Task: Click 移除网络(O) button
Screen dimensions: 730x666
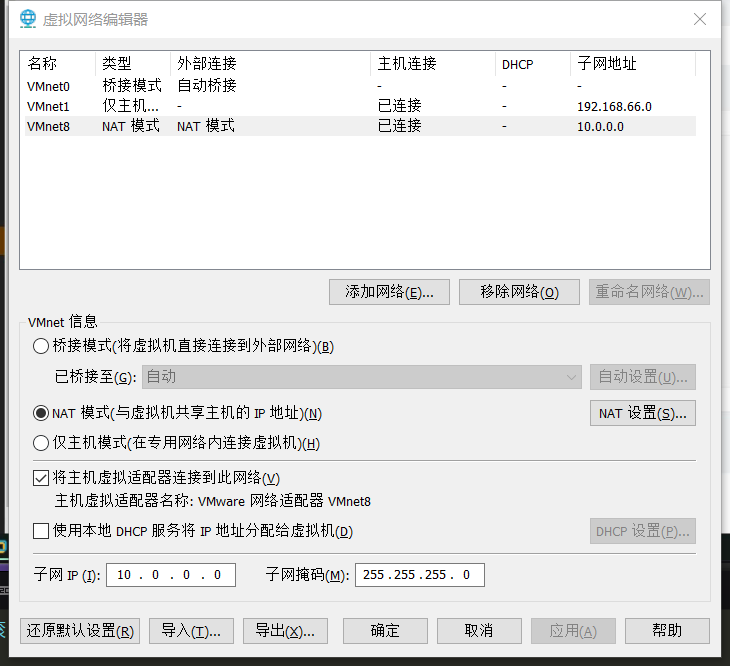Action: click(x=519, y=292)
